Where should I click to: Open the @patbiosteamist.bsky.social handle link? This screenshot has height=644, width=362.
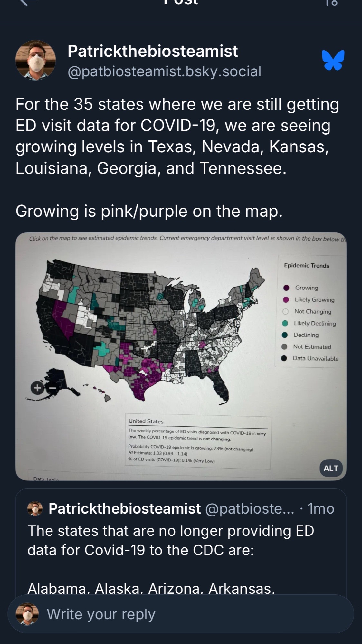coord(165,71)
